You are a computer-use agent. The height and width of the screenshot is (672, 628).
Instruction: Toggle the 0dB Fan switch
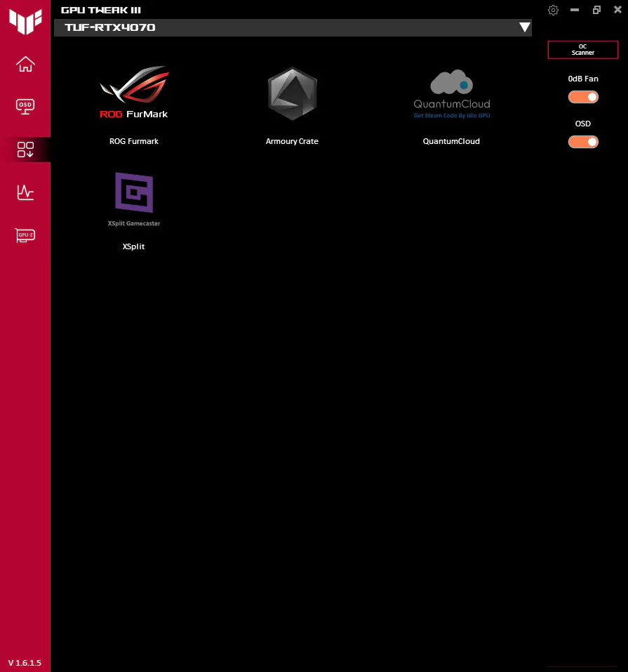(x=583, y=97)
